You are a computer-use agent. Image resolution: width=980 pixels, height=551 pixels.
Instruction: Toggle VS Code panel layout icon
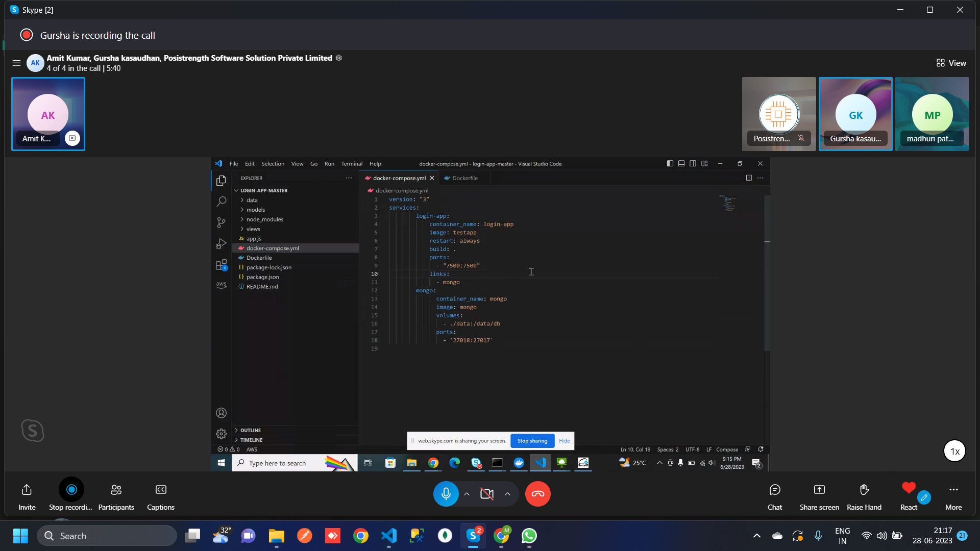(681, 164)
